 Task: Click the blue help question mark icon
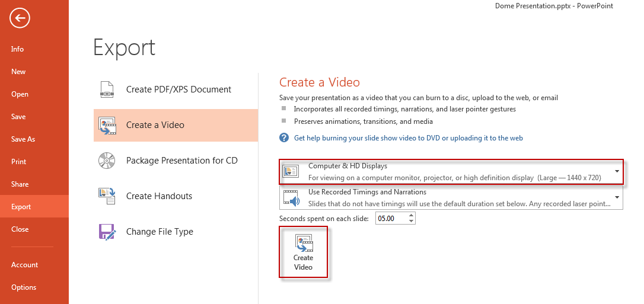point(284,138)
